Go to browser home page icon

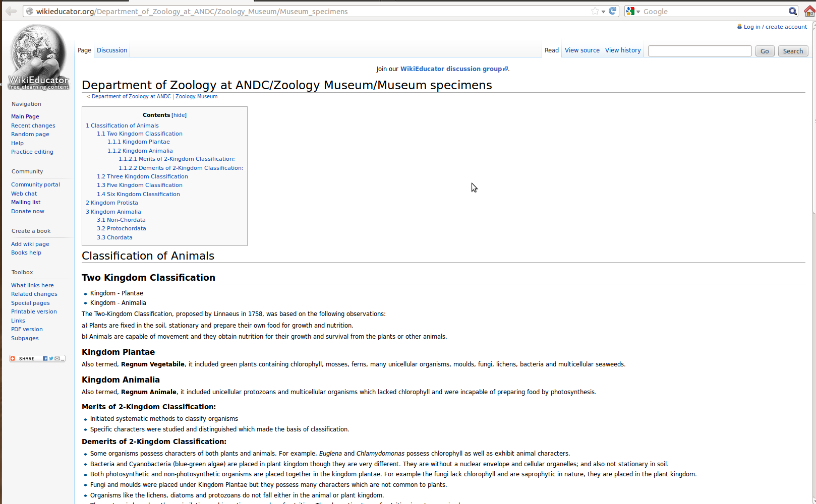click(x=809, y=11)
